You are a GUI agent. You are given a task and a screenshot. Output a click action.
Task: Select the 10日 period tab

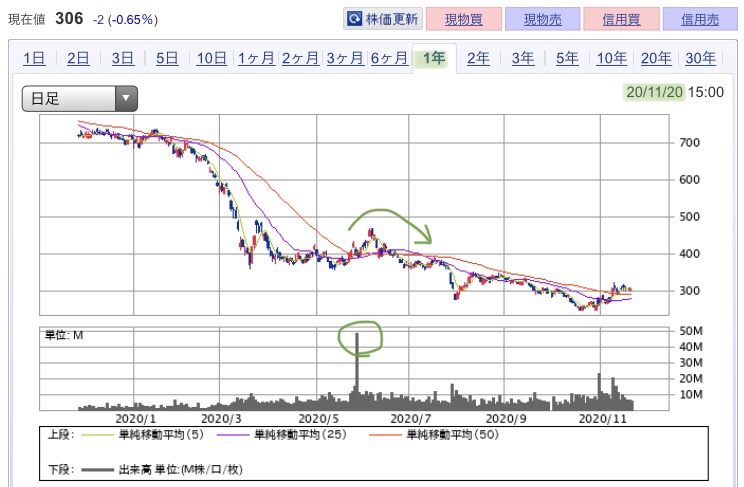212,58
